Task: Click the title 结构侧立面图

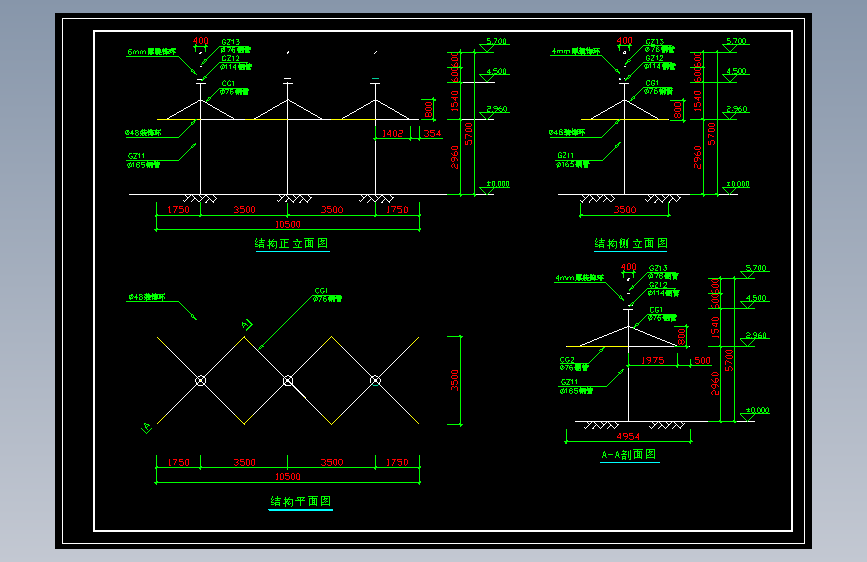Action: pos(631,243)
